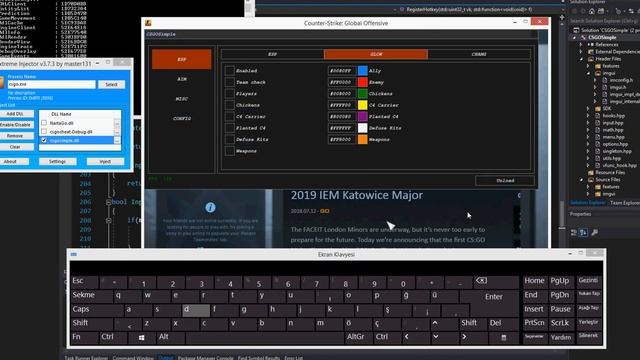Expand External Dependencies in Solution Explorer
The image size is (640, 360).
coord(581,52)
